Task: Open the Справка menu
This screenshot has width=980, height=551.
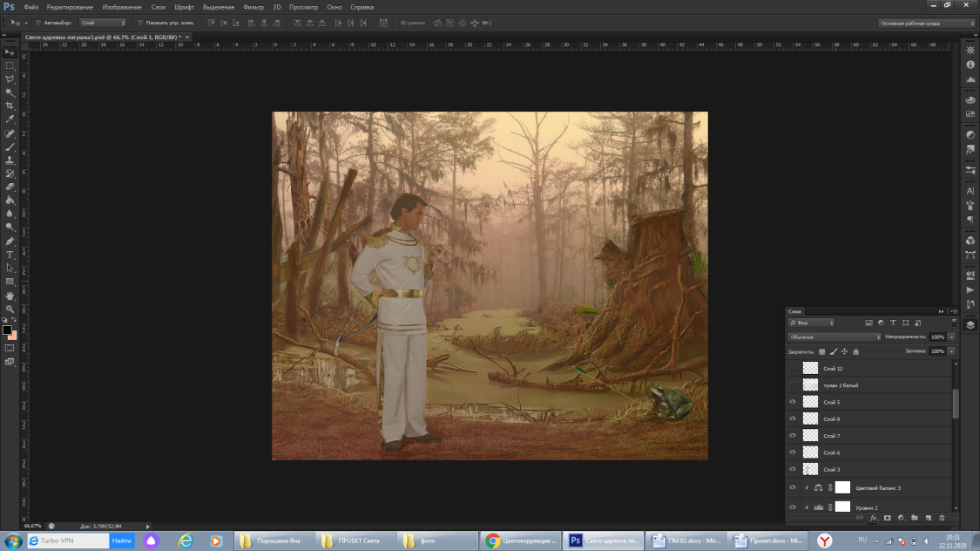Action: click(x=362, y=8)
